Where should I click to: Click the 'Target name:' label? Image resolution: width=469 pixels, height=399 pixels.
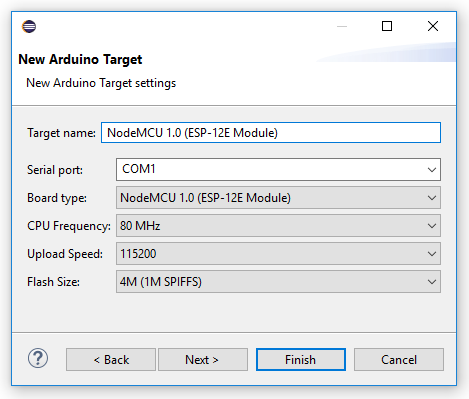click(x=61, y=133)
